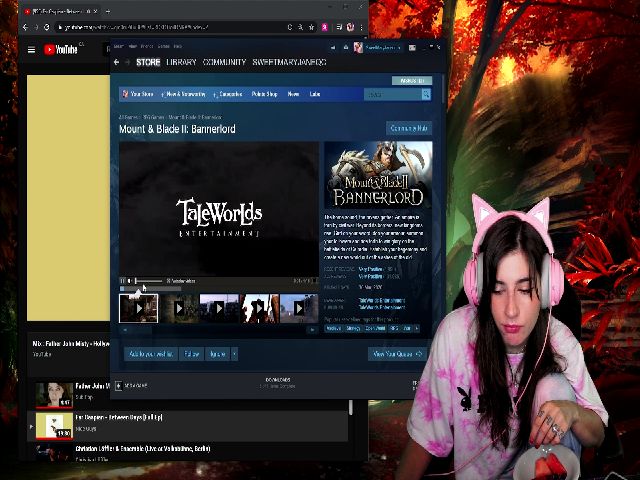Open the Chrome media control icon
Screen dimensions: 640x480
(339, 27)
